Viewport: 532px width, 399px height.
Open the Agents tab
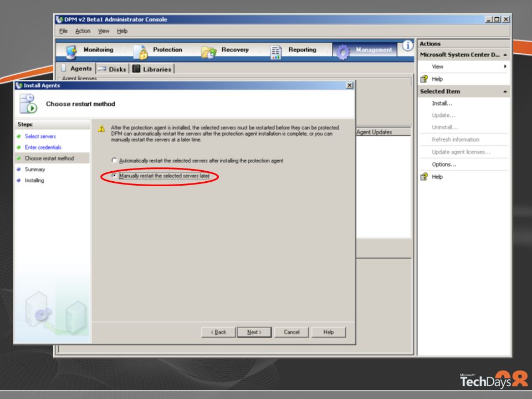coord(76,69)
